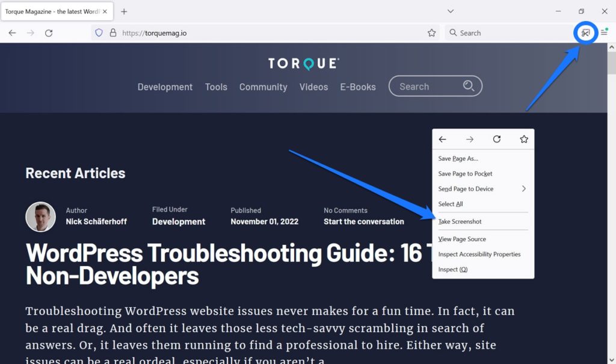Screen dimensions: 616x364
Task: Open the E-Books nav link
Action: pos(358,87)
